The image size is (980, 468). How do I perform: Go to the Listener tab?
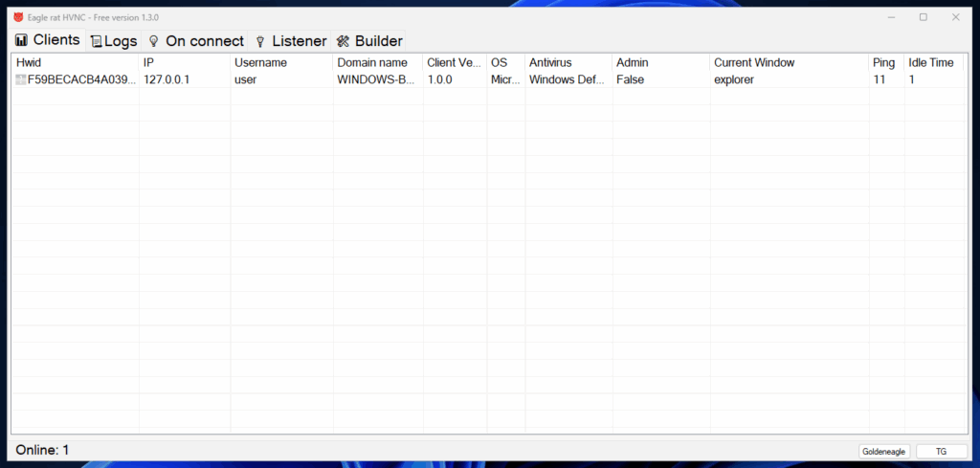coord(299,41)
